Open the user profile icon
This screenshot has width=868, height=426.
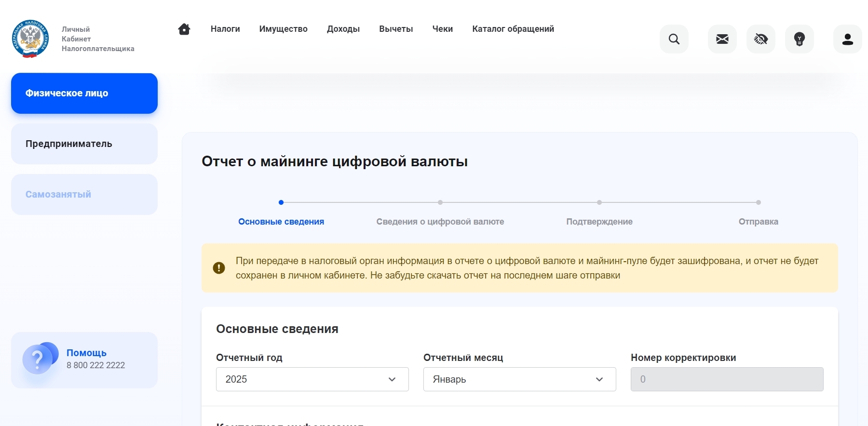tap(847, 39)
